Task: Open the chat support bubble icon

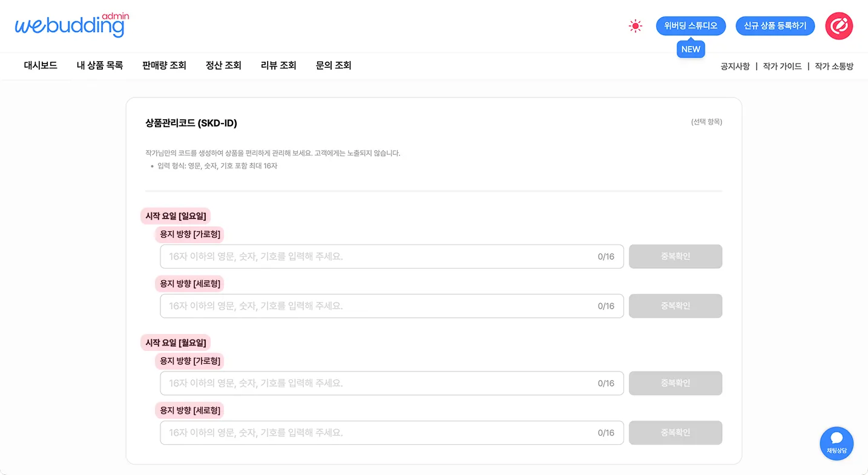Action: tap(837, 443)
